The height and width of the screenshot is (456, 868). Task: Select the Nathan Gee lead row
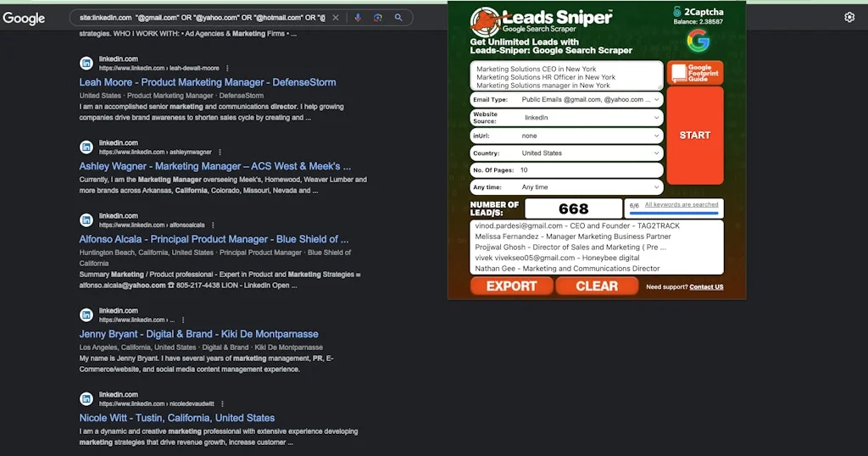tap(567, 269)
